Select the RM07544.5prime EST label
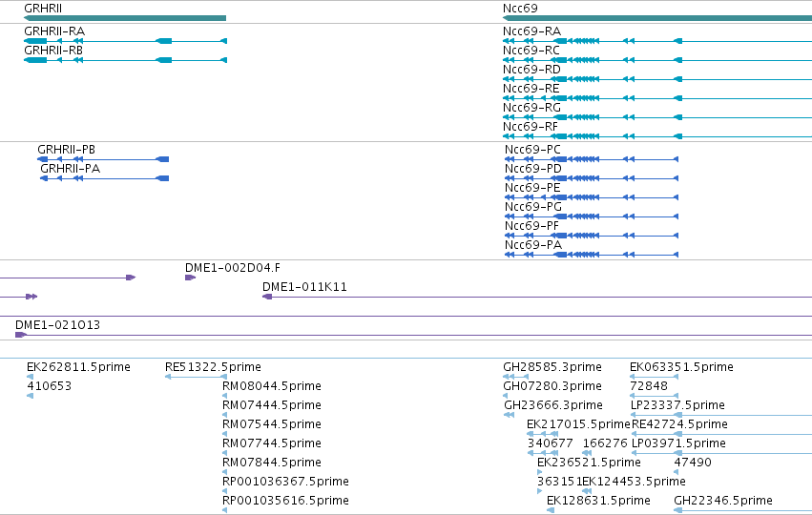 (272, 424)
